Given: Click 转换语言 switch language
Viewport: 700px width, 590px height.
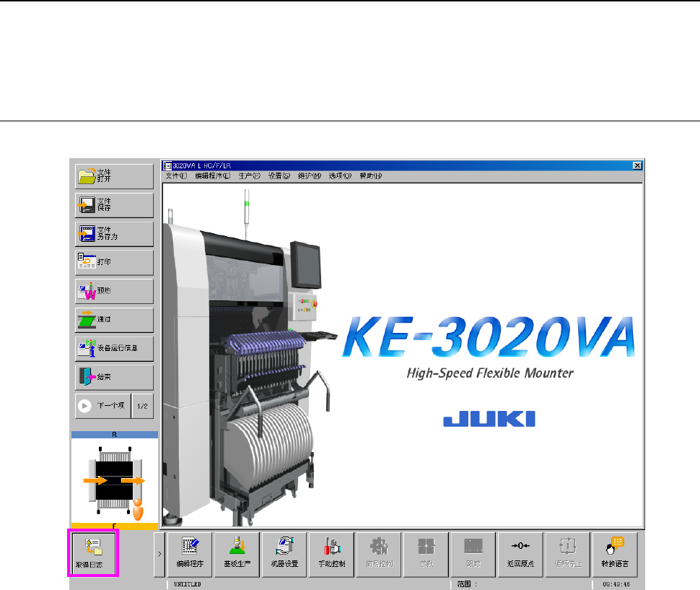Looking at the screenshot, I should click(615, 555).
